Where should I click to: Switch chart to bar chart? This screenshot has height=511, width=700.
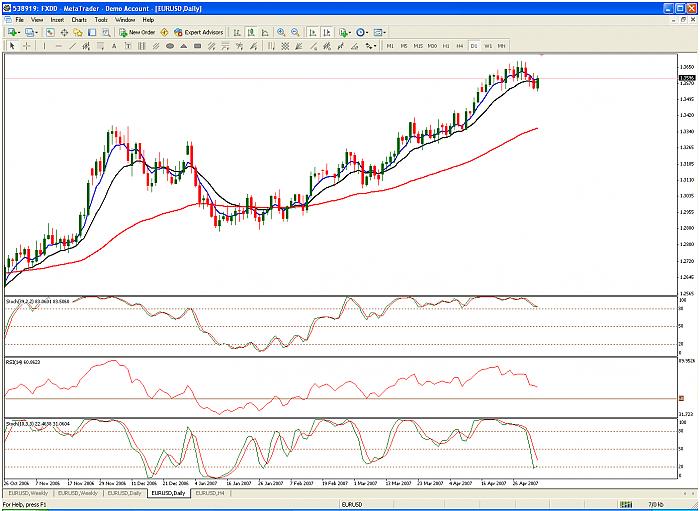click(x=237, y=33)
